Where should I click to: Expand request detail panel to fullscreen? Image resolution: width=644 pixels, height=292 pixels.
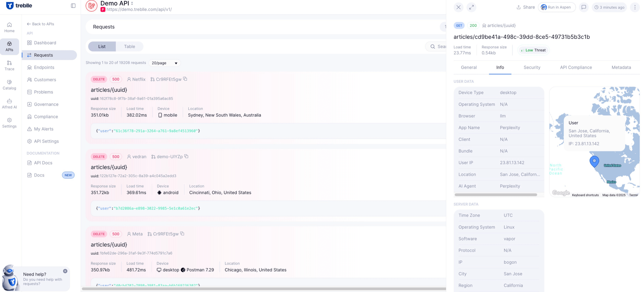[471, 7]
